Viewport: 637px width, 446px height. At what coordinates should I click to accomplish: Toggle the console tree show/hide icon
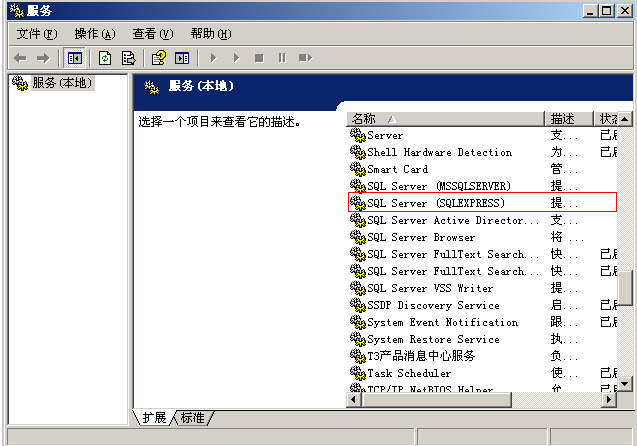coord(74,58)
